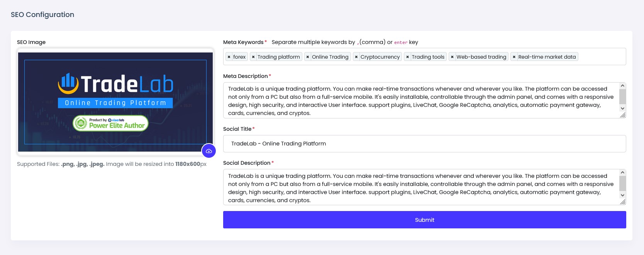This screenshot has height=255, width=644.
Task: Click the 'Cryptocurrency' keyword text
Action: (x=380, y=57)
